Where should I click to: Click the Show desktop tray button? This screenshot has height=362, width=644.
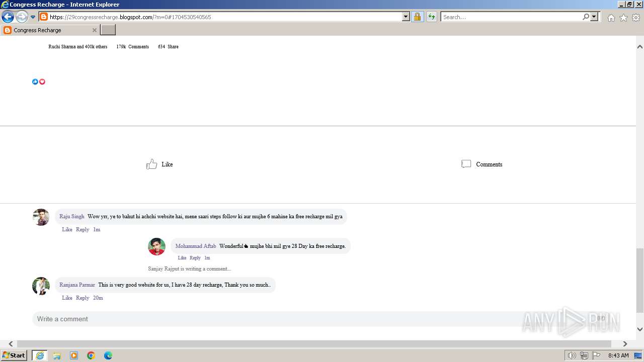point(638,355)
